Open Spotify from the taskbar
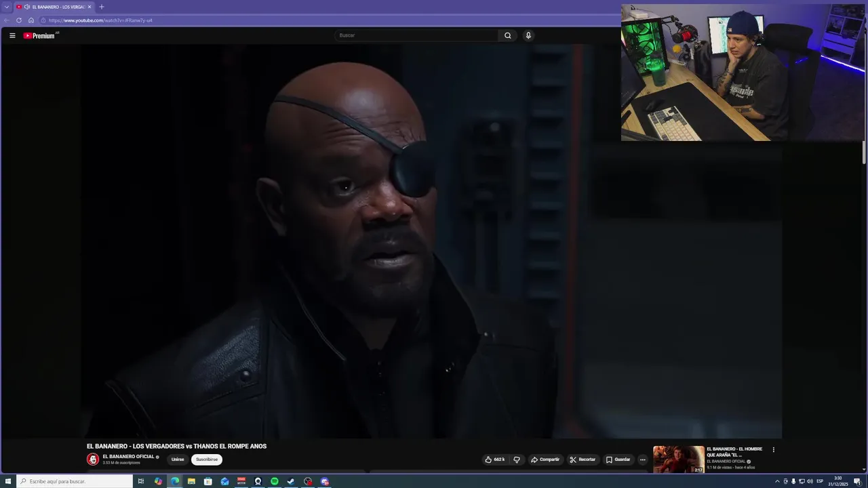This screenshot has width=868, height=488. coord(275,481)
